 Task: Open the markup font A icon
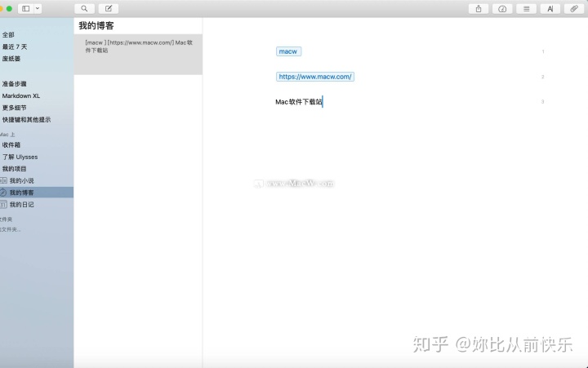550,9
